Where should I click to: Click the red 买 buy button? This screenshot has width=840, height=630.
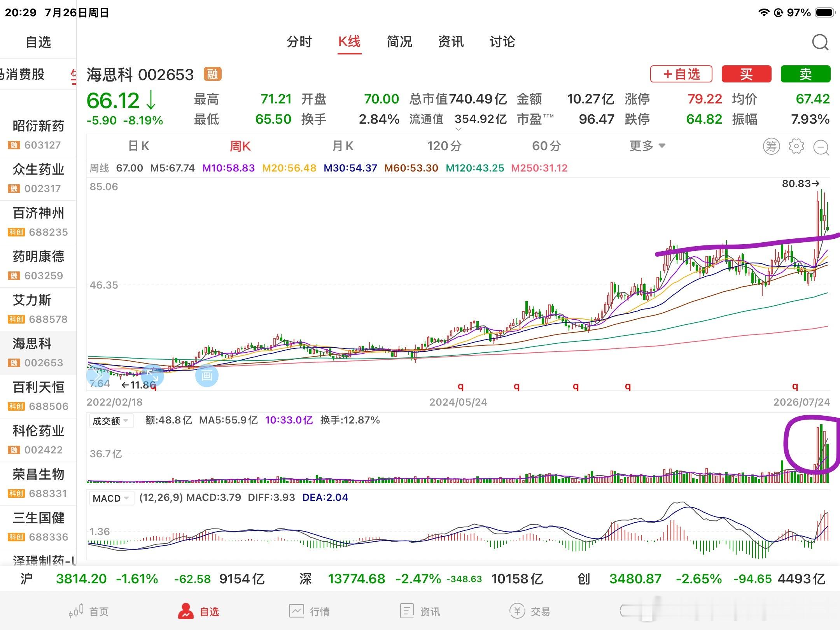[x=746, y=74]
